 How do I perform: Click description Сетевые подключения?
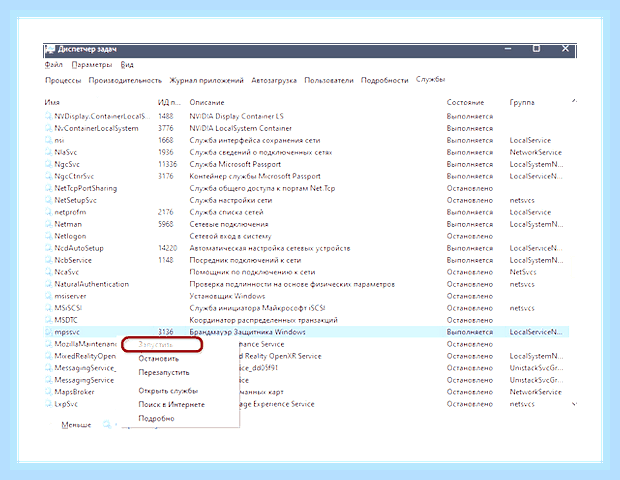point(229,224)
